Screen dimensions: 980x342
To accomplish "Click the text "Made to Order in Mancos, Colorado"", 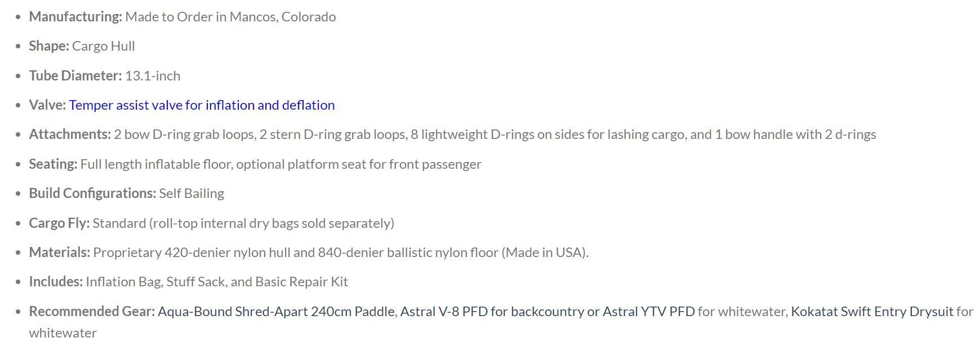I will click(x=230, y=17).
